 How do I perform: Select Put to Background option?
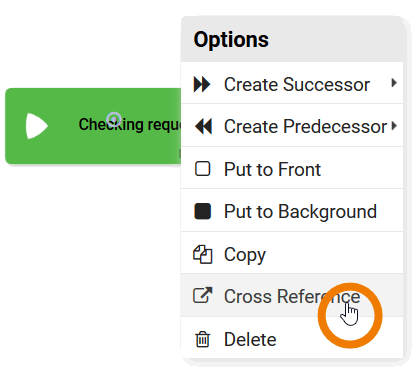[x=292, y=211]
